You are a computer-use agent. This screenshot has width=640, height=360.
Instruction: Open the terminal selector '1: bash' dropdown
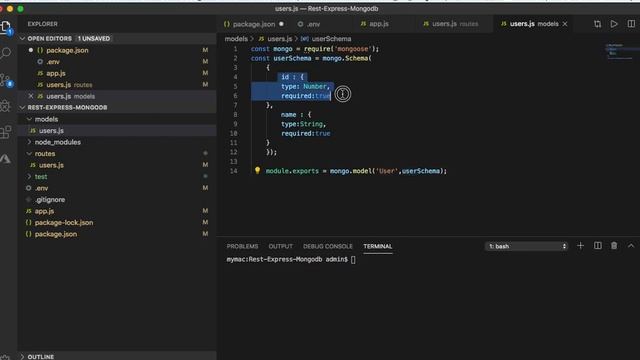(526, 246)
